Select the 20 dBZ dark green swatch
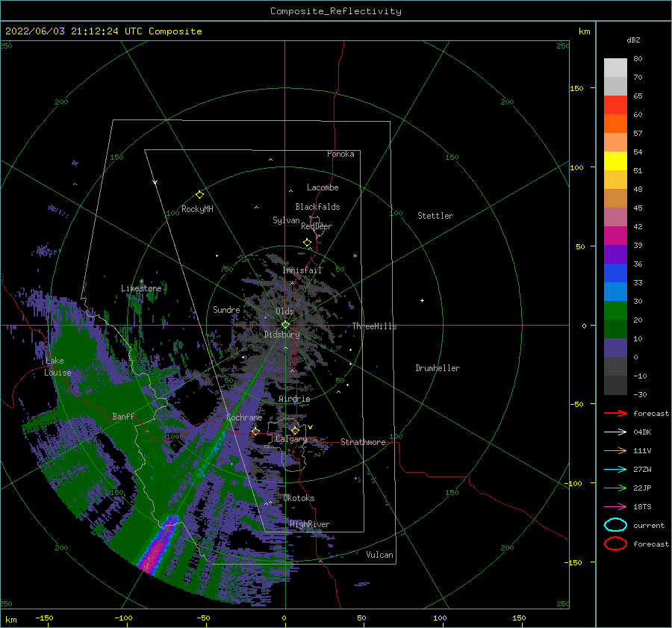The height and width of the screenshot is (628, 672). pos(615,329)
